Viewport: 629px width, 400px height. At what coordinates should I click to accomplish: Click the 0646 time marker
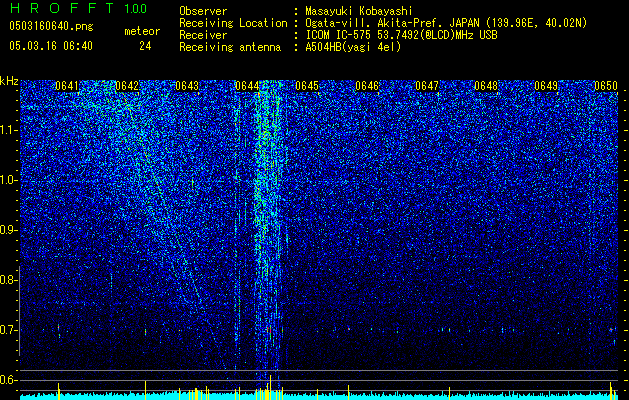pyautogui.click(x=367, y=86)
